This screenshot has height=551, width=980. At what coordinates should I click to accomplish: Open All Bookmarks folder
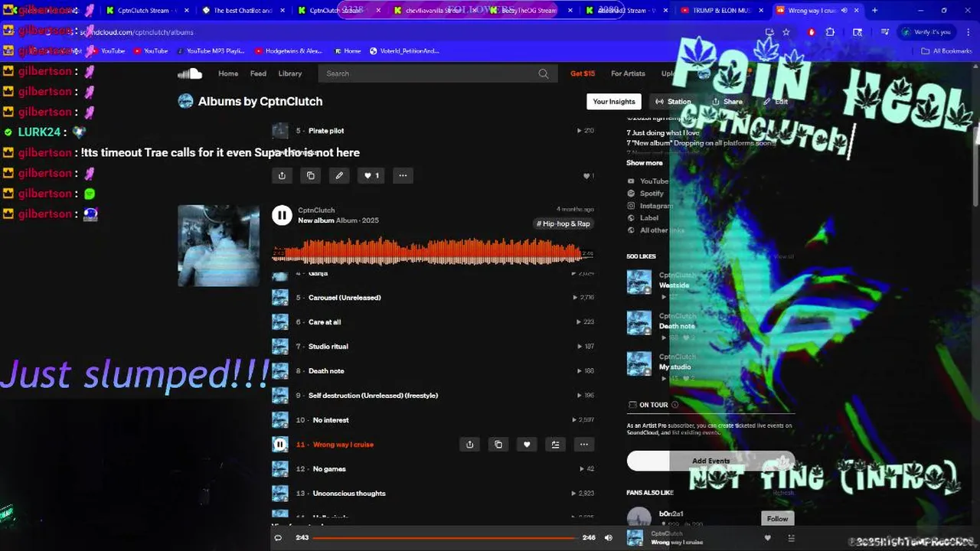946,51
